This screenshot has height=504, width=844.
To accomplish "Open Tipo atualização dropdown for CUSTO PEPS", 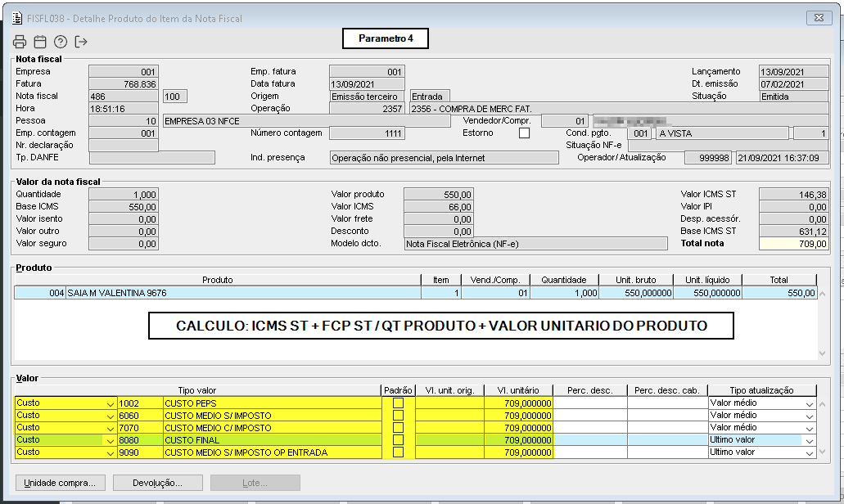I will pos(809,403).
